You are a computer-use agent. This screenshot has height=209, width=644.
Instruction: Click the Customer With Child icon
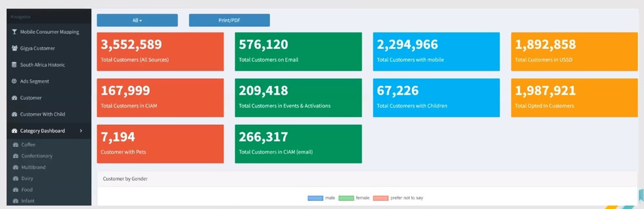point(14,114)
